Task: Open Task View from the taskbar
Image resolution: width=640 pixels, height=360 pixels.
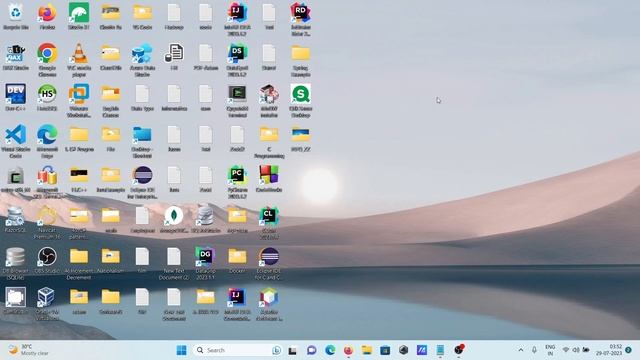Action: (x=293, y=350)
